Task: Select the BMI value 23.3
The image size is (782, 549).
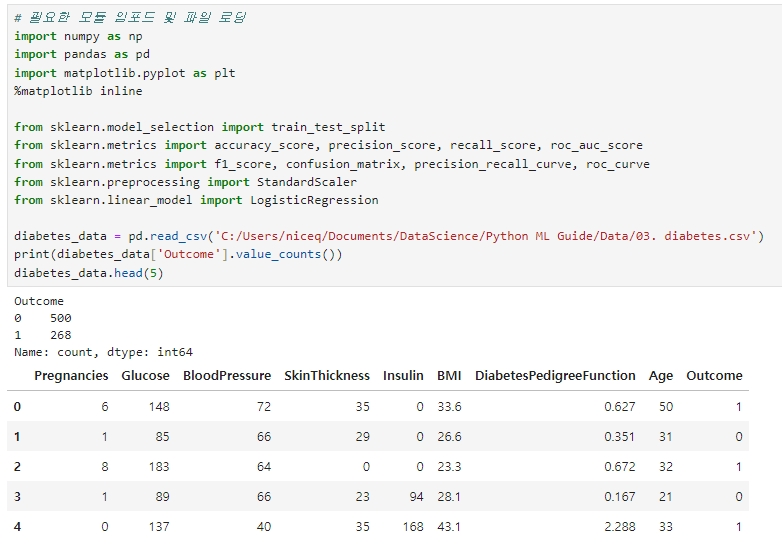Action: (449, 467)
